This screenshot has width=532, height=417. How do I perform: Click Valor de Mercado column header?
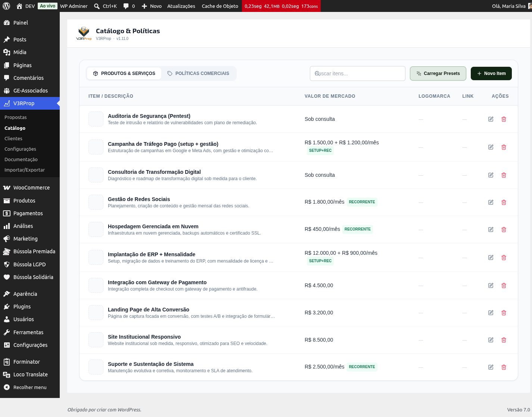click(x=330, y=96)
